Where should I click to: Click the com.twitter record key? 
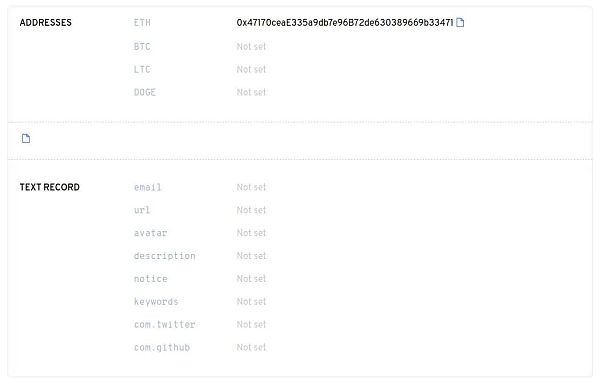165,324
